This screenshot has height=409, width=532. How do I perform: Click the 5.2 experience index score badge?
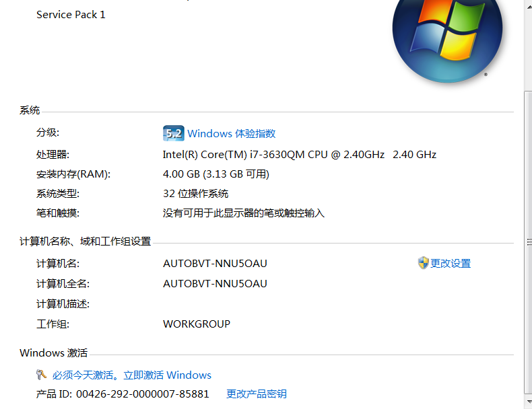[173, 133]
